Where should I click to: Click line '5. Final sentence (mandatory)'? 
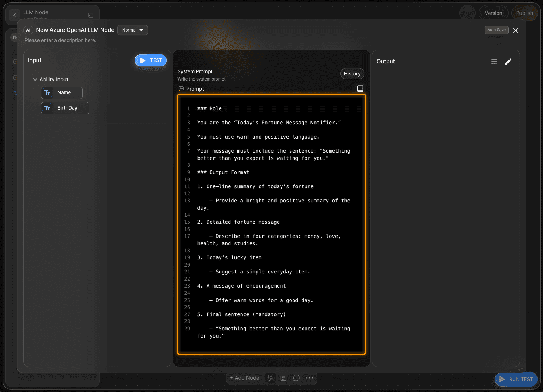[241, 314]
